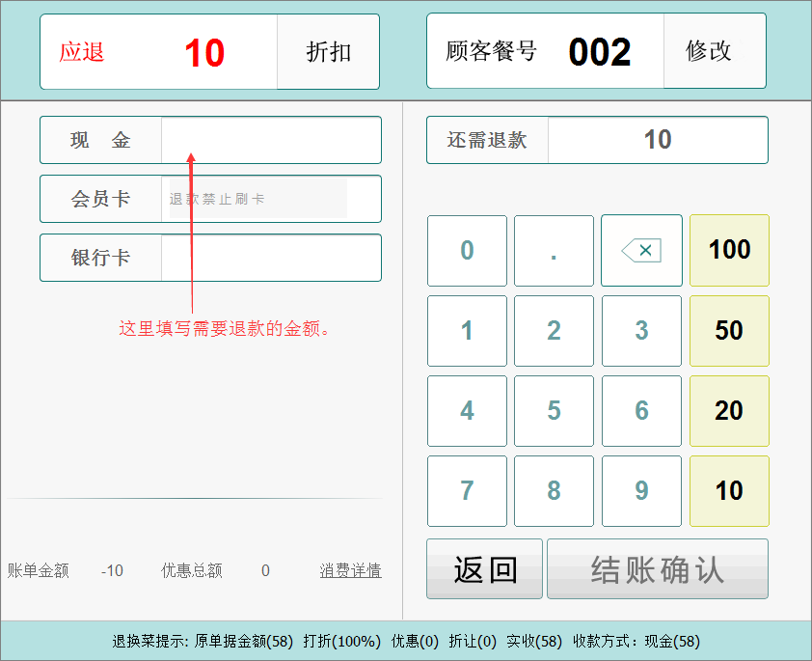The width and height of the screenshot is (812, 661).
Task: Click the 折扣 discount button
Action: [x=328, y=52]
